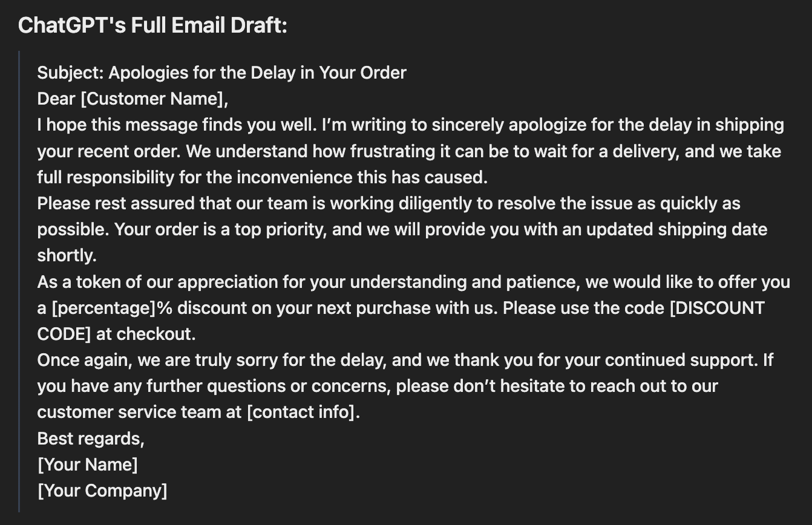812x525 pixels.
Task: Click the blockquote's left vertical border bar
Action: pos(19,281)
